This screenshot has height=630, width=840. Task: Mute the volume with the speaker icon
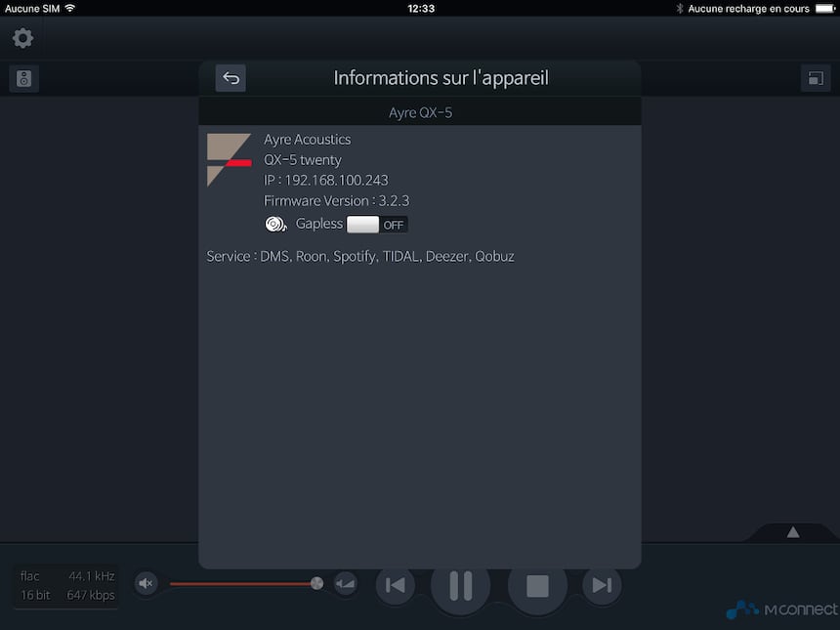click(146, 583)
